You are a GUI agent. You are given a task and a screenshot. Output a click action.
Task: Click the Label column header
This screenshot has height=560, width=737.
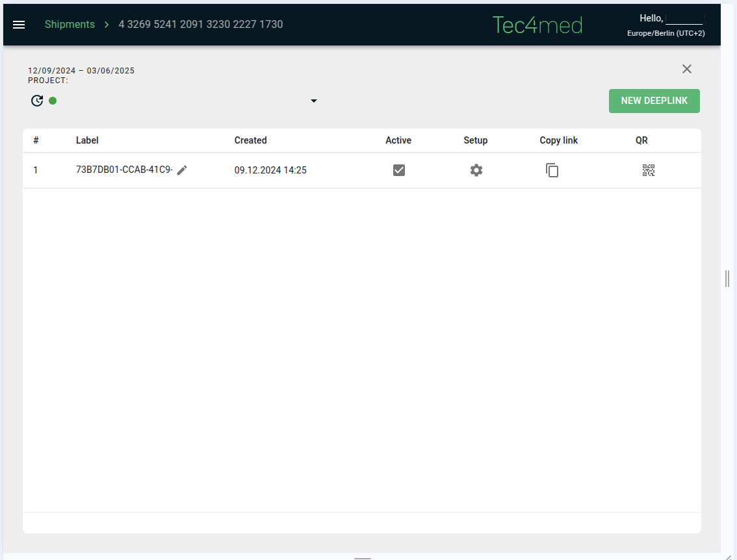coord(87,140)
